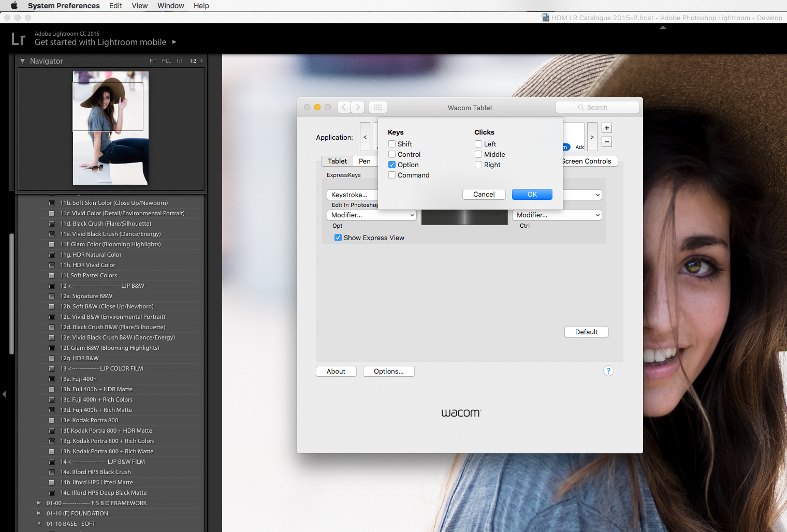Collapse the 01-10 BASE - SOFT preset group

click(39, 524)
